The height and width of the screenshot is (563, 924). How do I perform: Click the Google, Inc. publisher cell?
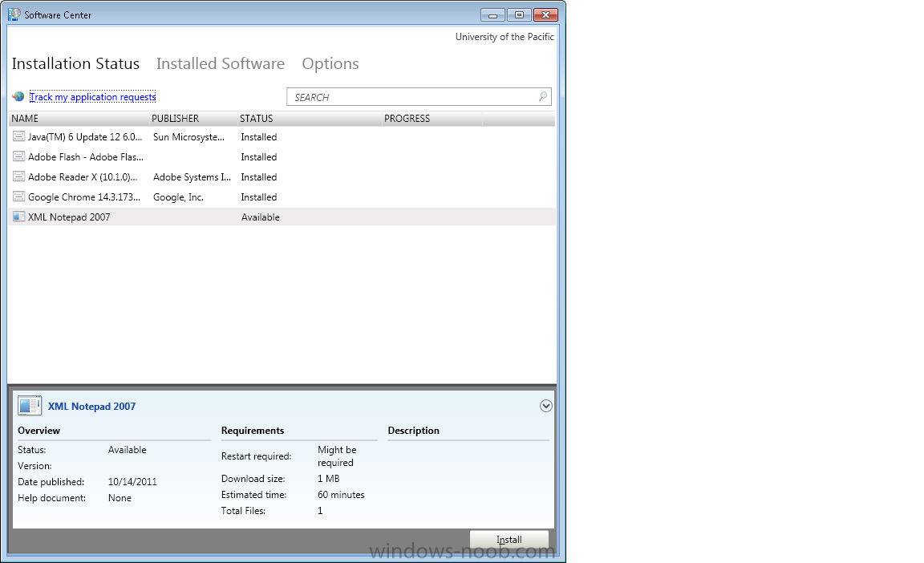tap(178, 196)
